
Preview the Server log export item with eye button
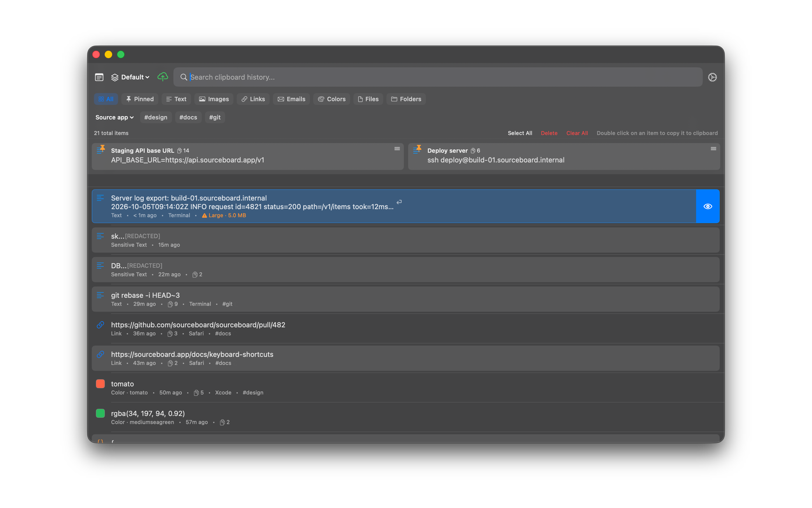click(708, 206)
